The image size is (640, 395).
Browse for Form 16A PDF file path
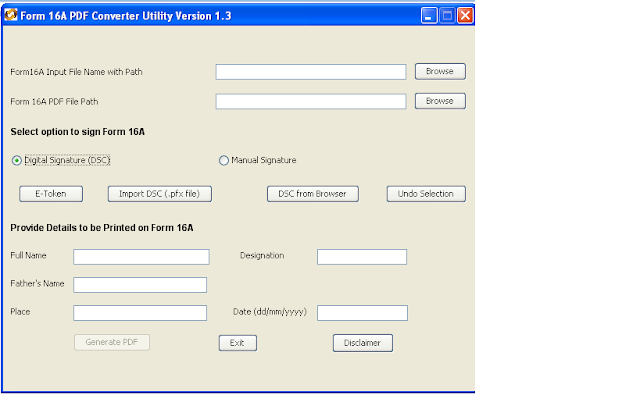click(440, 101)
